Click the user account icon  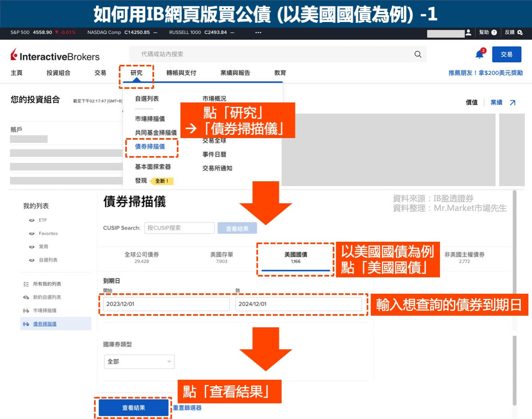click(468, 32)
